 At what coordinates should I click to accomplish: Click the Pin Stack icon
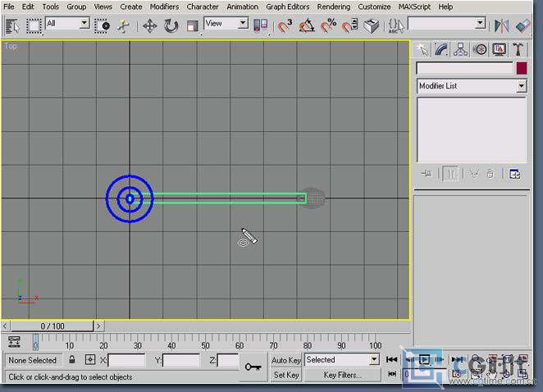[427, 174]
